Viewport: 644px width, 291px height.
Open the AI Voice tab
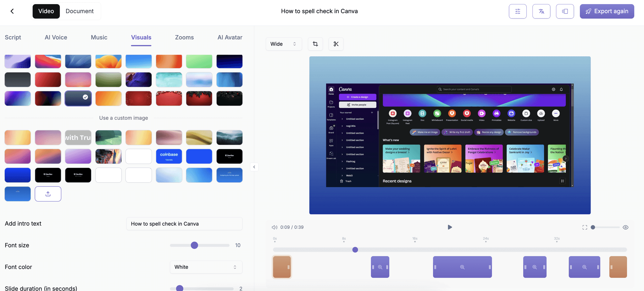click(x=56, y=37)
